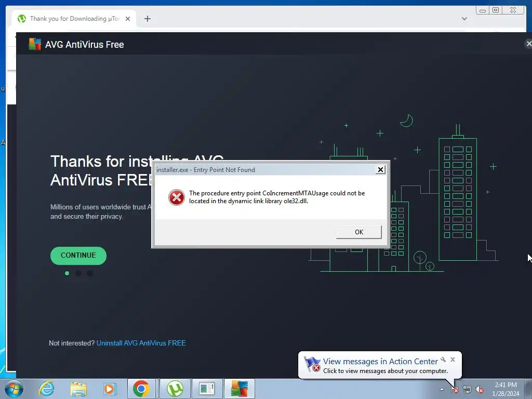This screenshot has height=399, width=532.
Task: Open the network tray icon
Action: pyautogui.click(x=467, y=390)
